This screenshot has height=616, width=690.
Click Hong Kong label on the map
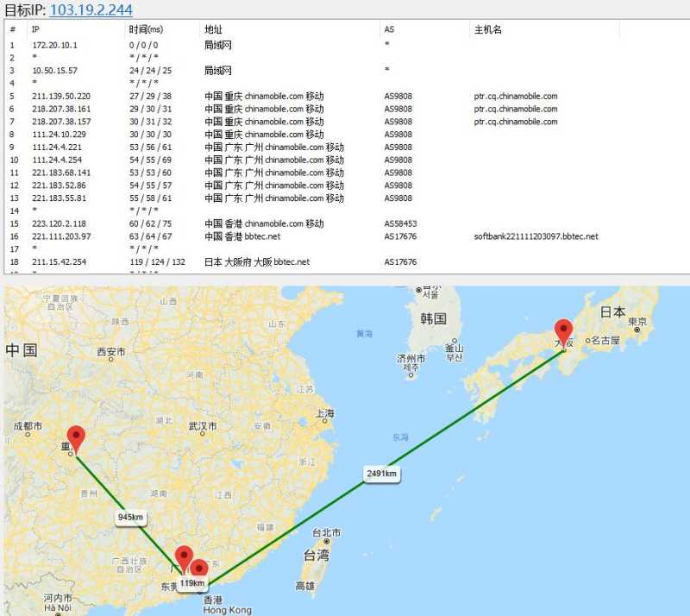(x=228, y=610)
